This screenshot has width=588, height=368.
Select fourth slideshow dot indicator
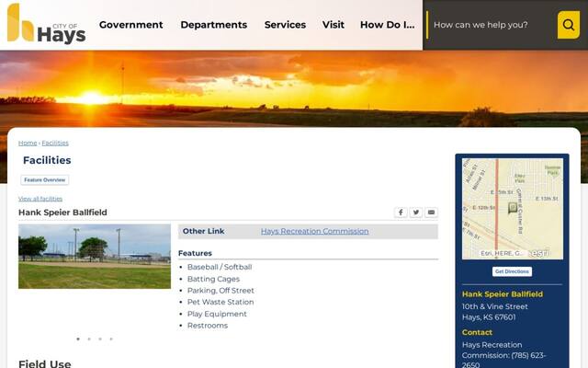pos(111,339)
